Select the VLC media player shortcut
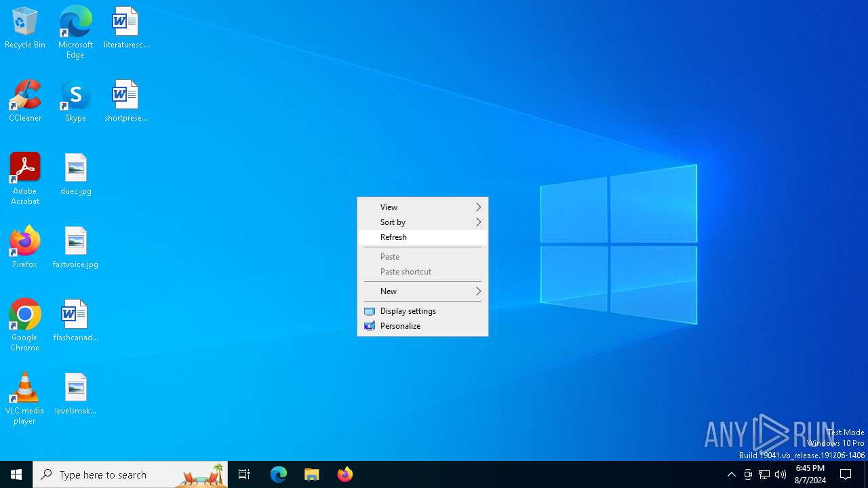Image resolution: width=868 pixels, height=488 pixels. 25,398
